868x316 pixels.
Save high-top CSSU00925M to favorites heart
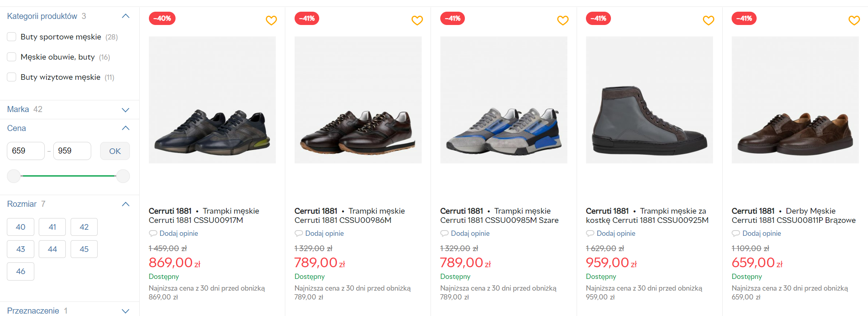708,20
